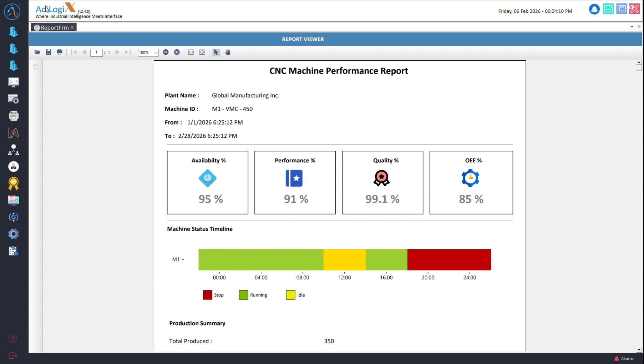Save the report using the floppy disk icon
The width and height of the screenshot is (644, 364).
(x=49, y=52)
